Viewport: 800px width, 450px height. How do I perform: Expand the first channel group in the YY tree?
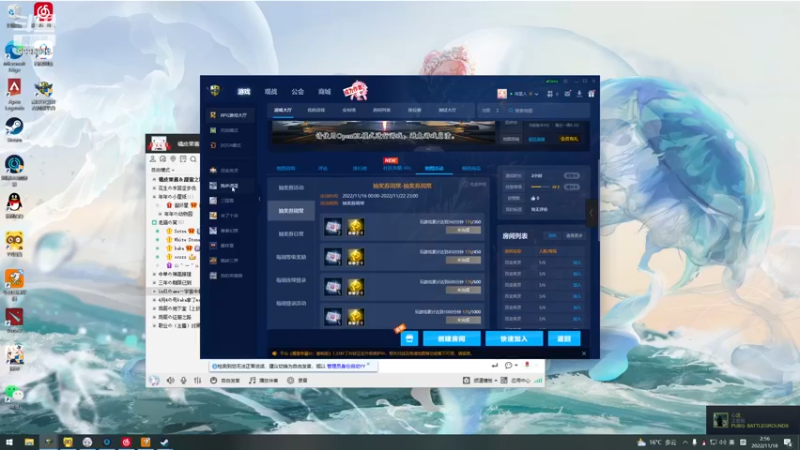[x=155, y=180]
